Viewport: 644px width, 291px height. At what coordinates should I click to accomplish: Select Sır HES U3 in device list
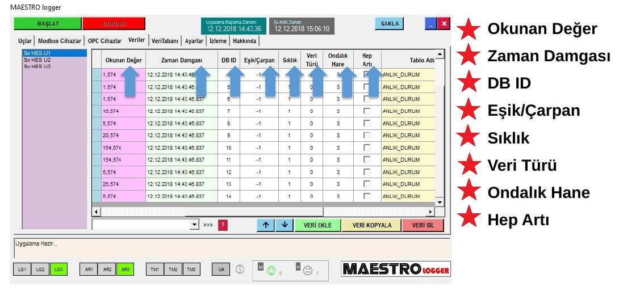pyautogui.click(x=54, y=66)
